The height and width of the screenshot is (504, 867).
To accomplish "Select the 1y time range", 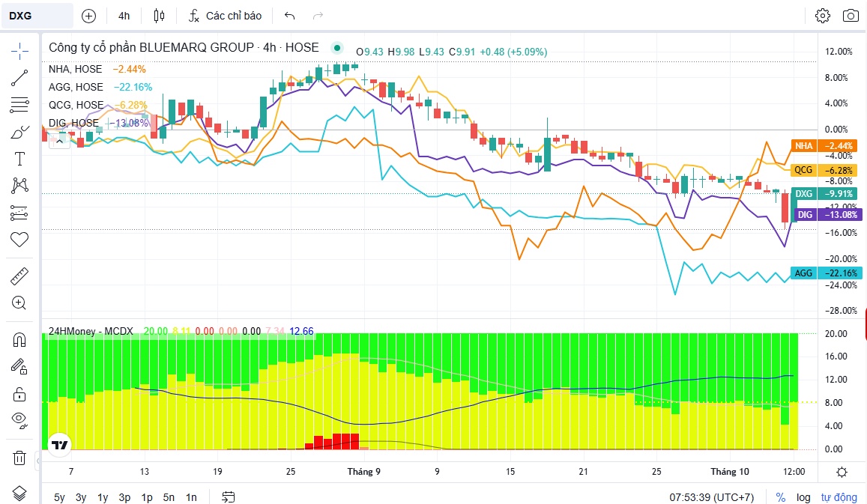I will pyautogui.click(x=103, y=497).
